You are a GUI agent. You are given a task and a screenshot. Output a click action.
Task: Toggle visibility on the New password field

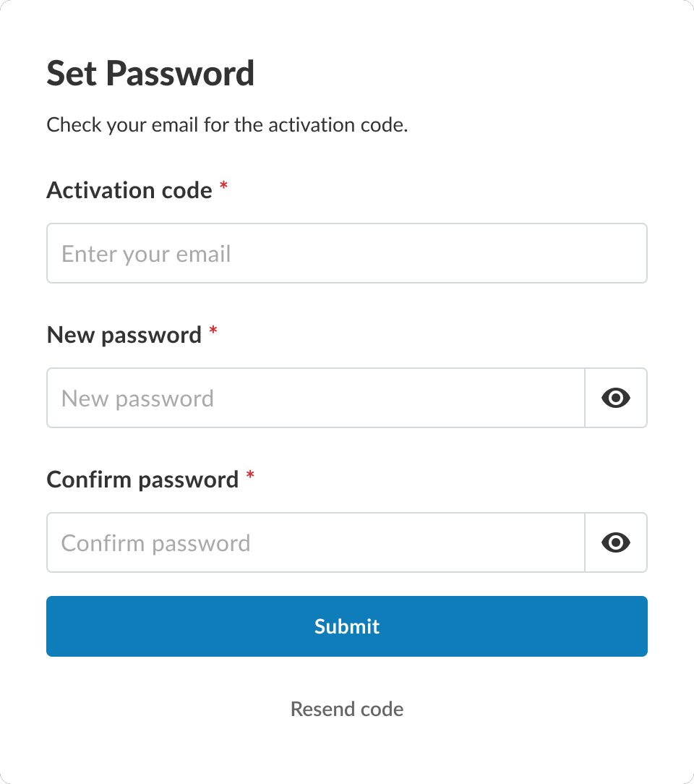pyautogui.click(x=615, y=398)
